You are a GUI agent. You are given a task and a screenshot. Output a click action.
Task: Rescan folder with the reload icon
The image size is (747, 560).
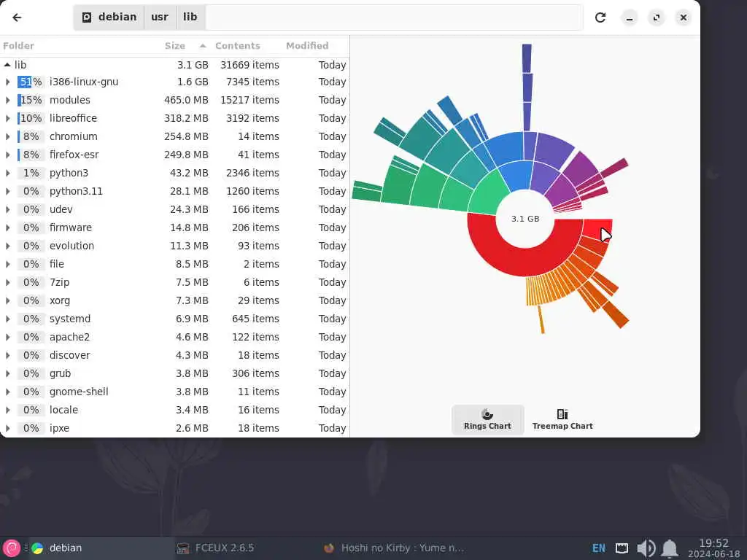click(600, 17)
